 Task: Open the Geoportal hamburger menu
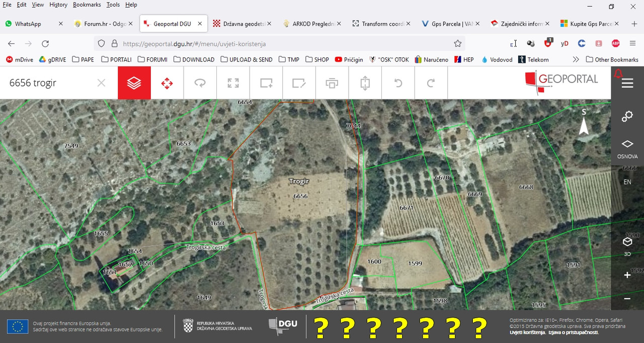(x=627, y=83)
